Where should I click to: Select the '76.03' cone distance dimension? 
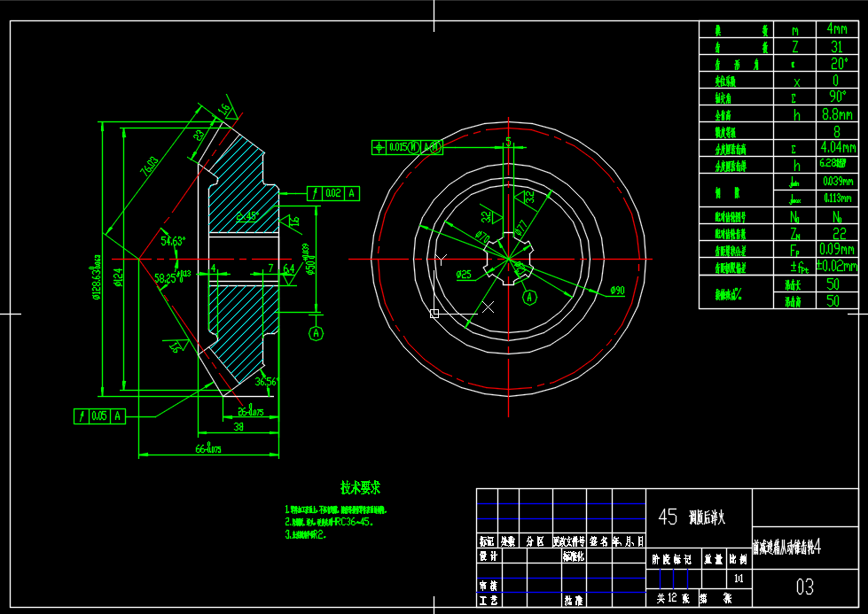click(x=150, y=166)
